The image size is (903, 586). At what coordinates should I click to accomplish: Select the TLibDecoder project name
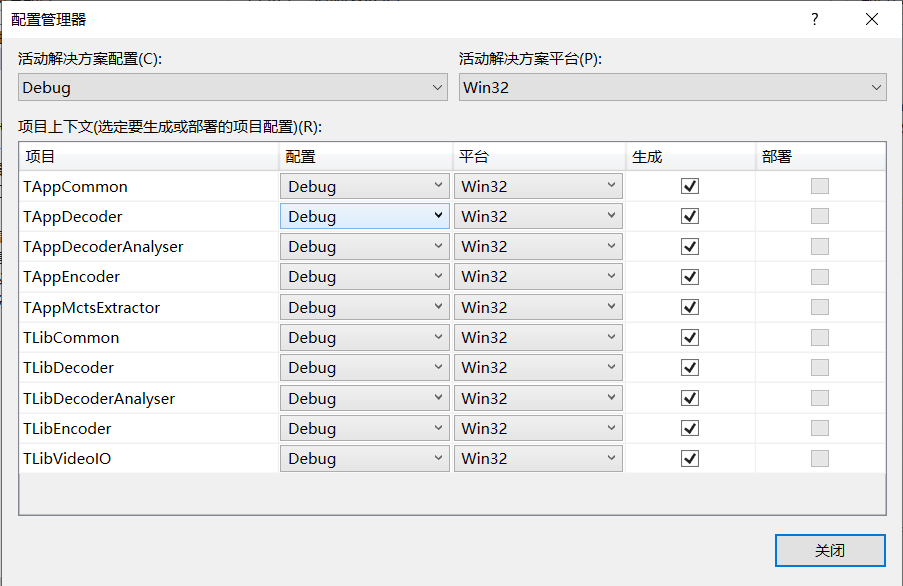pyautogui.click(x=69, y=367)
